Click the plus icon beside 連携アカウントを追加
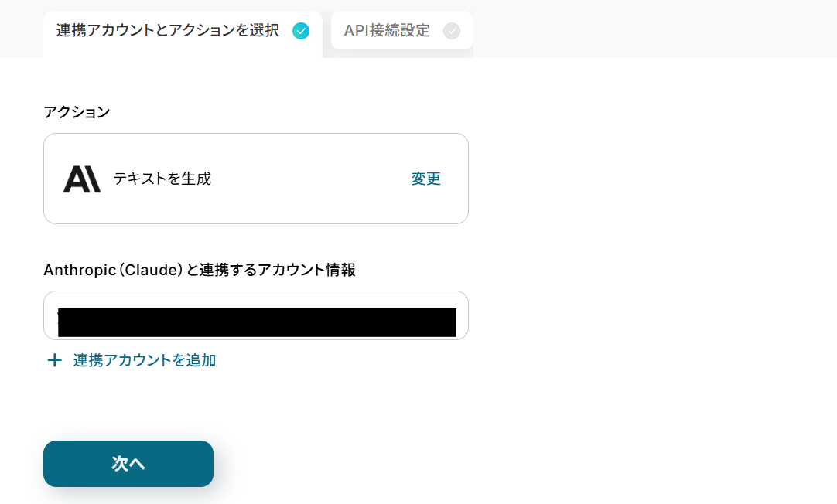The image size is (837, 504). (x=54, y=360)
